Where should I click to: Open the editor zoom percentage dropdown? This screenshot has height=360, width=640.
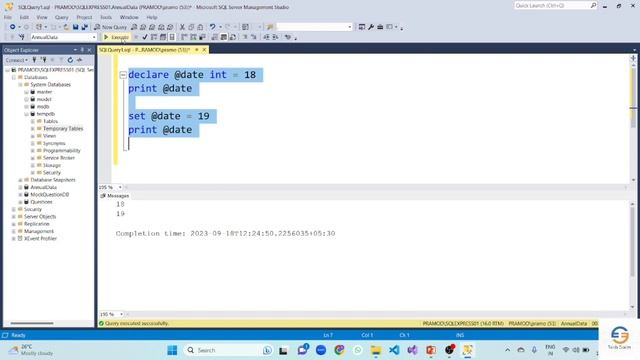coord(120,187)
